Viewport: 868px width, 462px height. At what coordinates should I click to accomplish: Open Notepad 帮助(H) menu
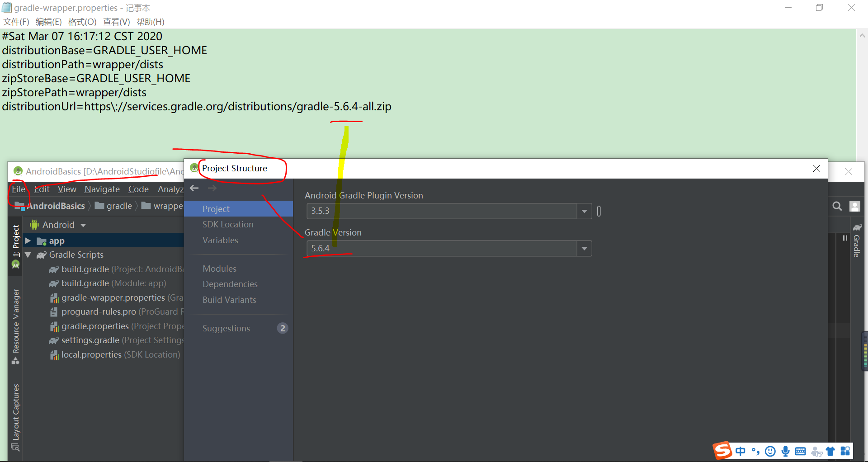pyautogui.click(x=150, y=22)
